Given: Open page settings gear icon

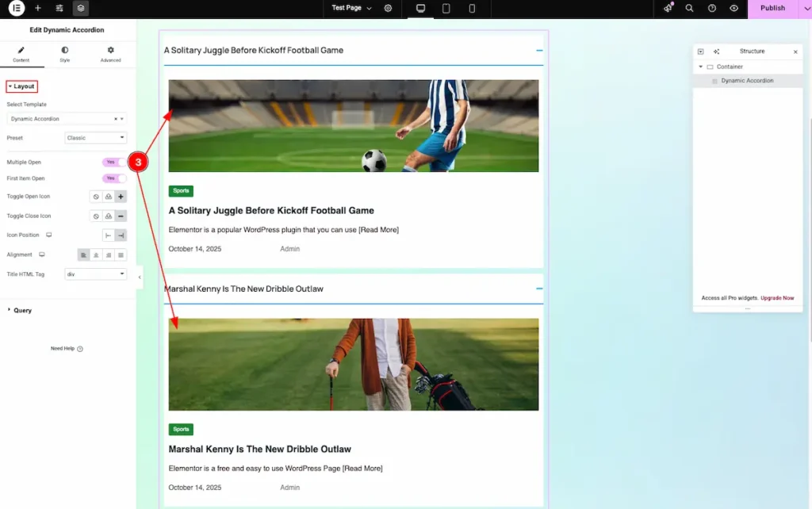Looking at the screenshot, I should pyautogui.click(x=388, y=8).
